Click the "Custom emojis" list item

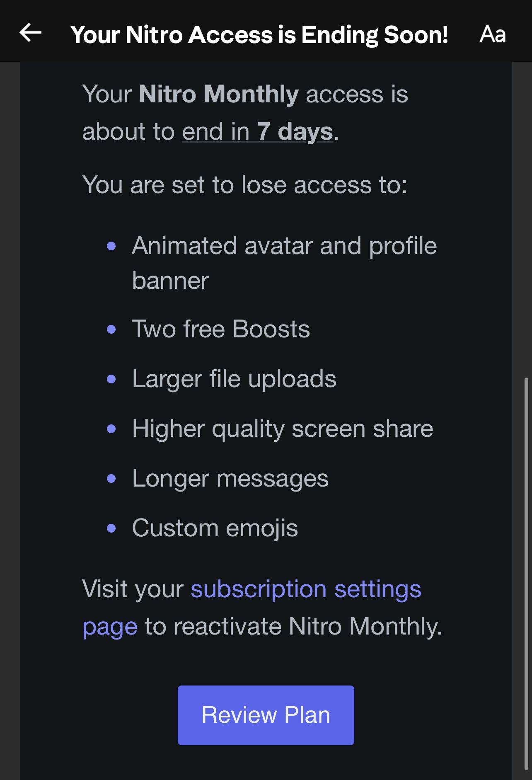pyautogui.click(x=215, y=528)
